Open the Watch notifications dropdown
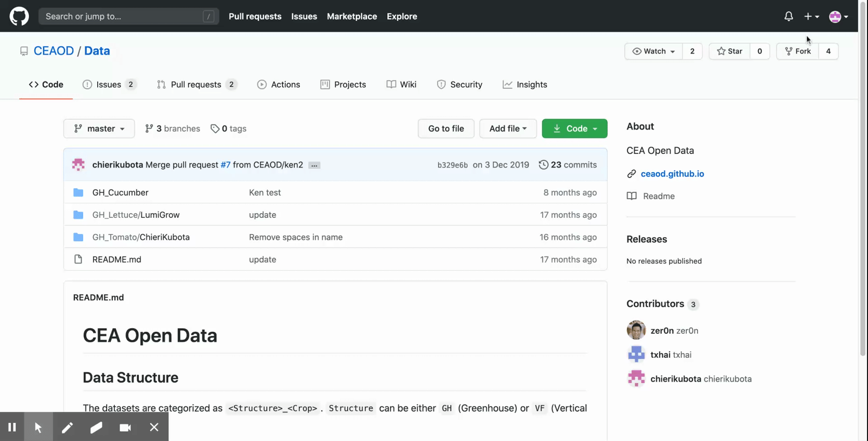868x441 pixels. click(653, 51)
